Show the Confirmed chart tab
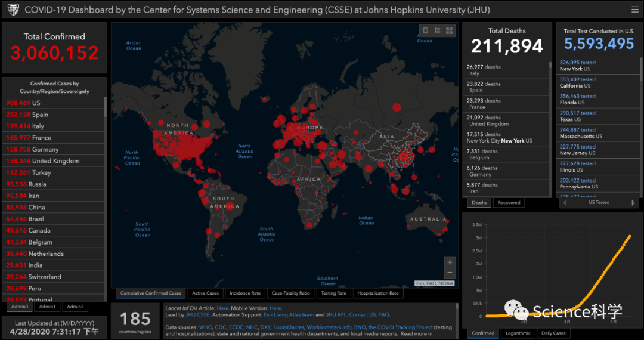The width and height of the screenshot is (644, 340). tap(482, 333)
